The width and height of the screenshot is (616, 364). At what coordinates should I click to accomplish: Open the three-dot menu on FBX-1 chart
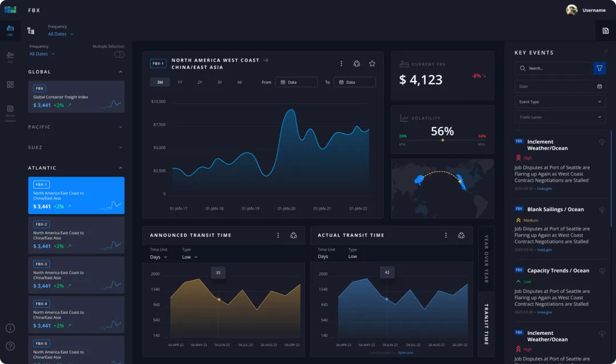coord(341,64)
